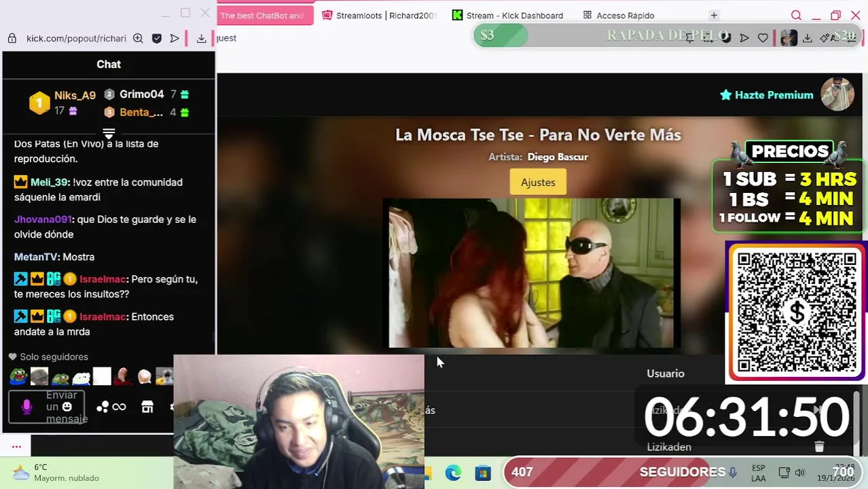Click gifter Grimo04 in leaderboard
This screenshot has height=489, width=868.
[141, 94]
